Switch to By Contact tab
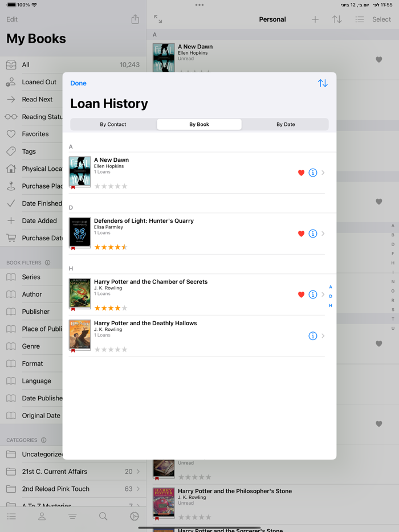Image resolution: width=399 pixels, height=532 pixels. (x=113, y=125)
